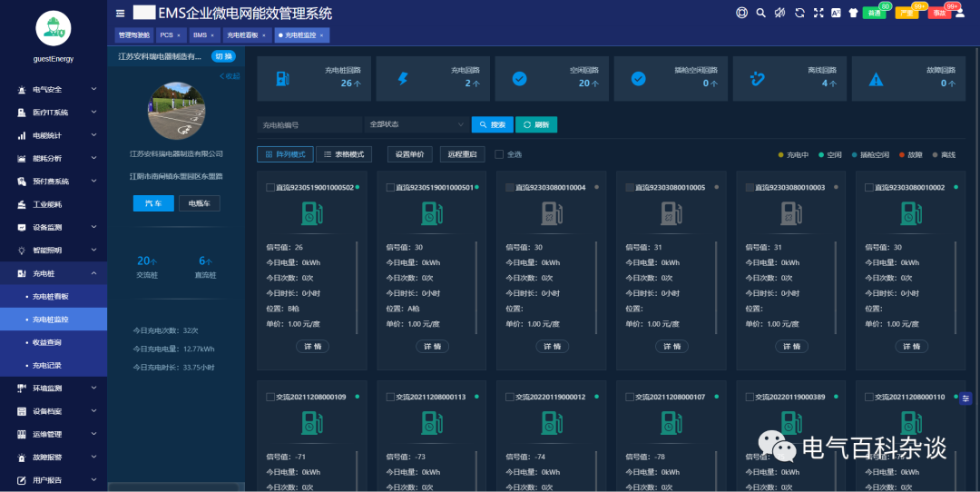Viewport: 980px width, 492px height.
Task: Open 详情 for 直流92305190010005​01
Action: coord(432,347)
